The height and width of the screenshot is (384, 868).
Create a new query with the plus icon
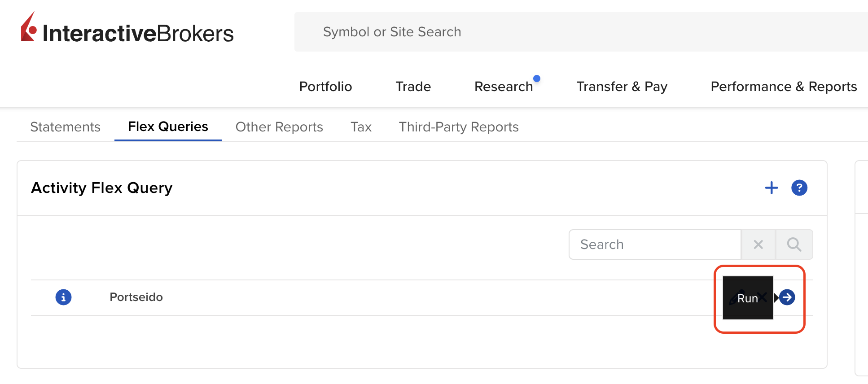772,188
